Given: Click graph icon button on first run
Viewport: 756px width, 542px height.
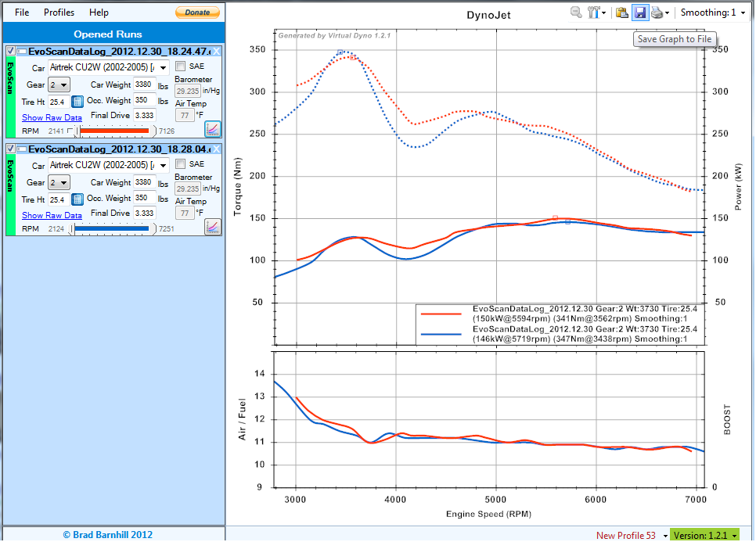Looking at the screenshot, I should pyautogui.click(x=213, y=129).
